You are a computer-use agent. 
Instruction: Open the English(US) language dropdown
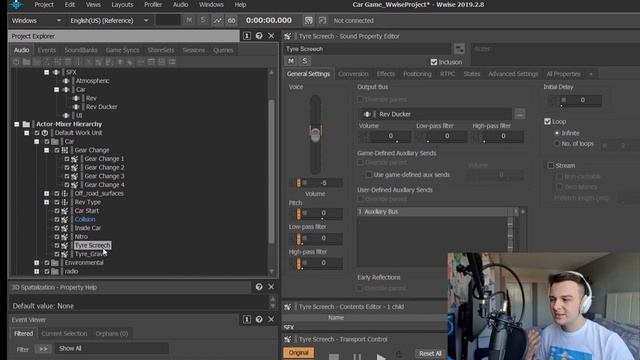[x=109, y=20]
